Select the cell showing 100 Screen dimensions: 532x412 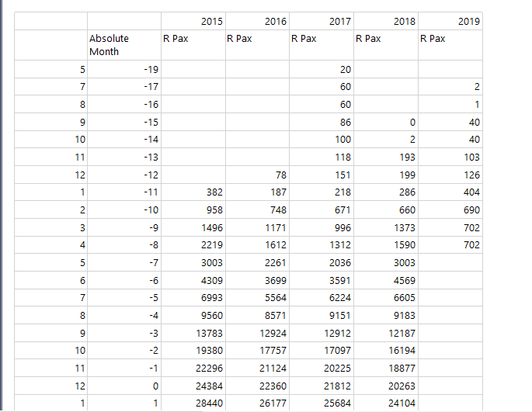click(x=322, y=140)
